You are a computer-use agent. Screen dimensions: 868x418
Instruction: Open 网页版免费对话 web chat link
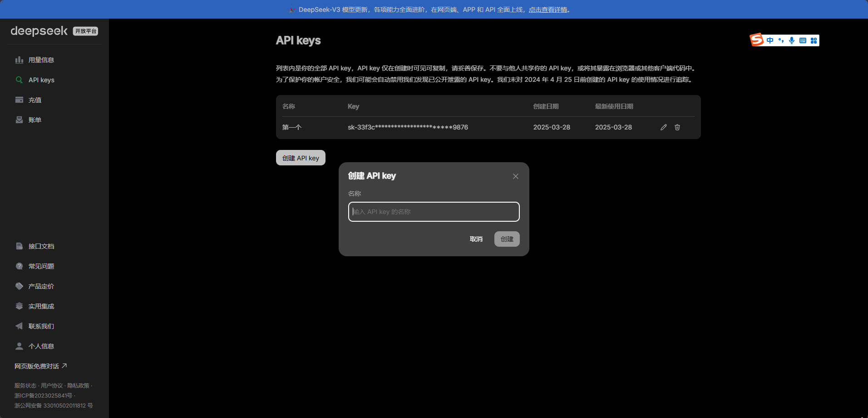click(x=41, y=366)
